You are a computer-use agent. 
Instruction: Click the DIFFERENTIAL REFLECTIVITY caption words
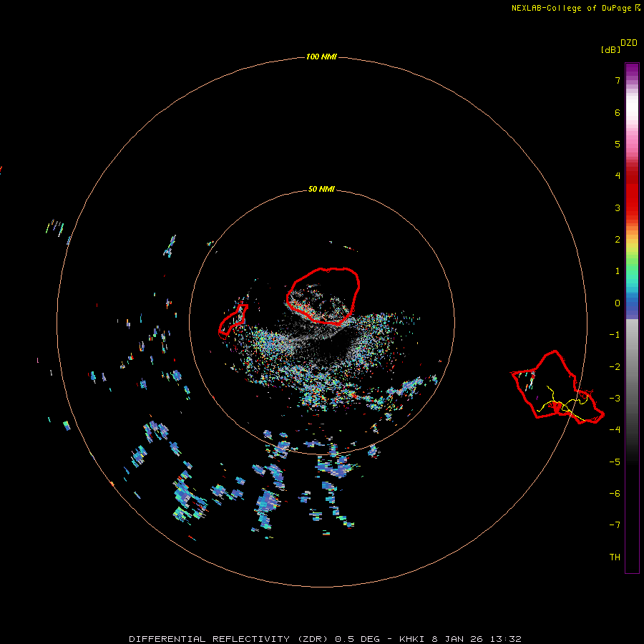click(208, 639)
